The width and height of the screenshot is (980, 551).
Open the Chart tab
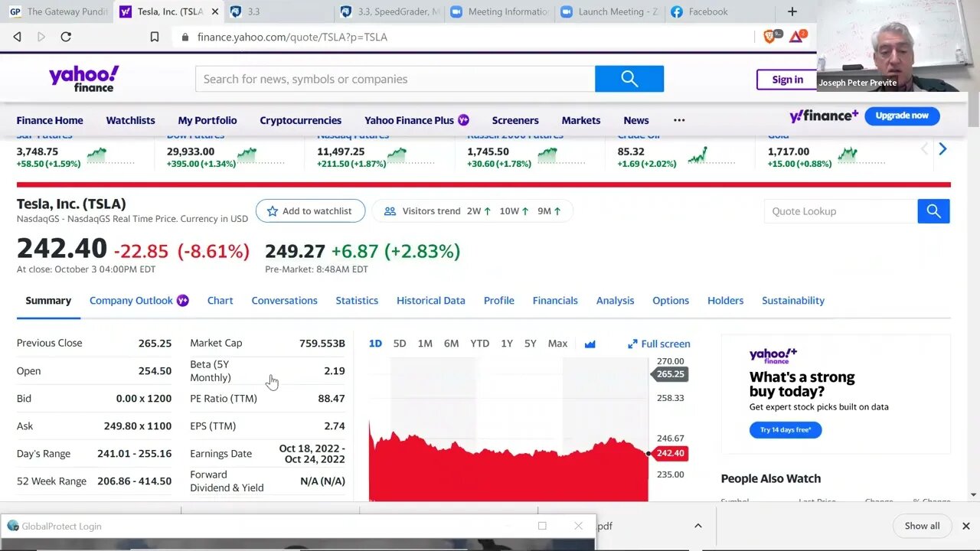point(220,301)
